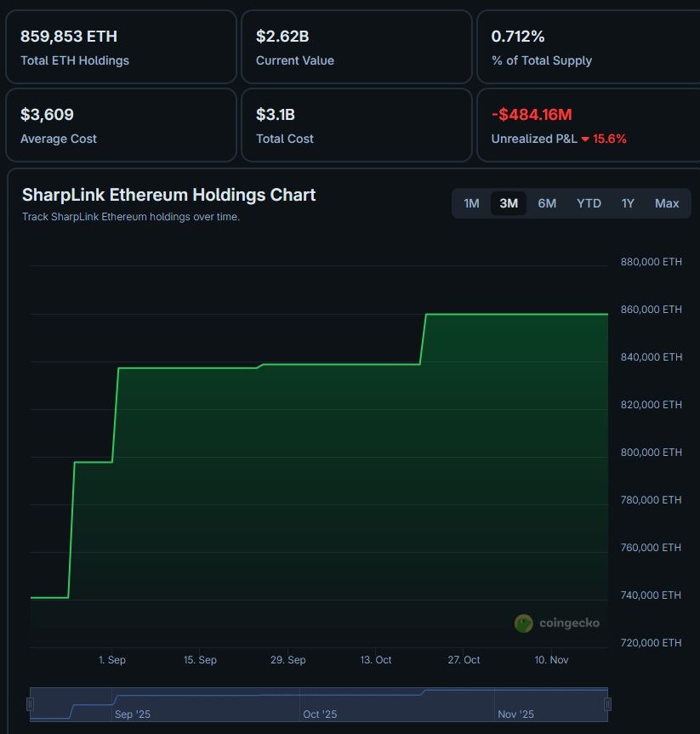Switch chart to 6M range

click(547, 203)
